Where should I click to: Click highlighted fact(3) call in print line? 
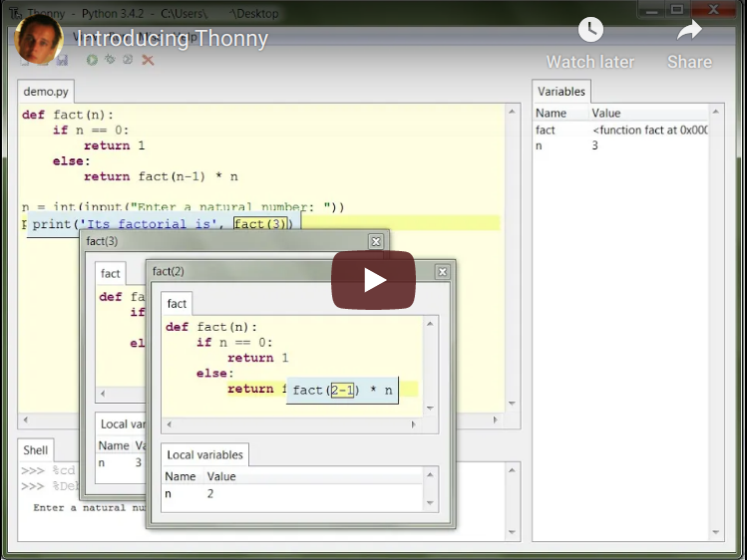[x=260, y=223]
